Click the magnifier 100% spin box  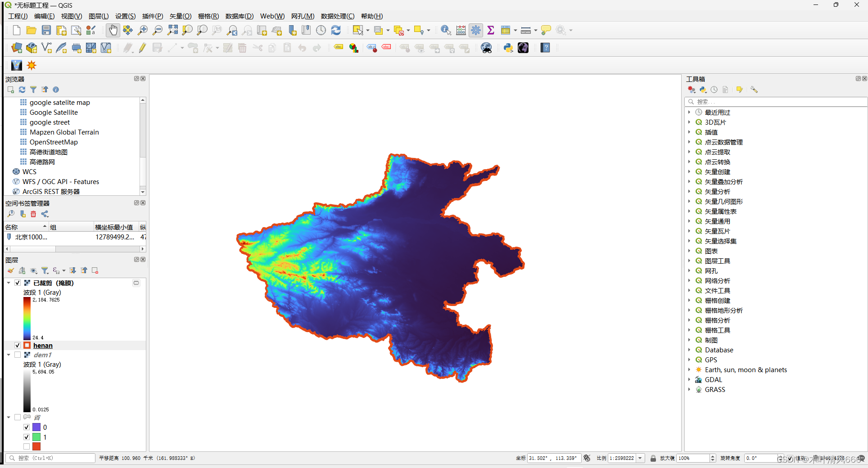tap(696, 458)
